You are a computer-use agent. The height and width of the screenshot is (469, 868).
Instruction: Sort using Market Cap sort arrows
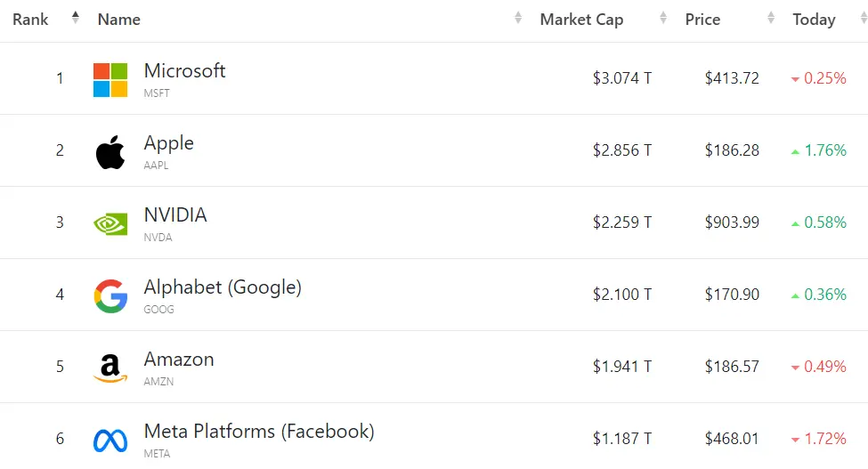pos(663,19)
